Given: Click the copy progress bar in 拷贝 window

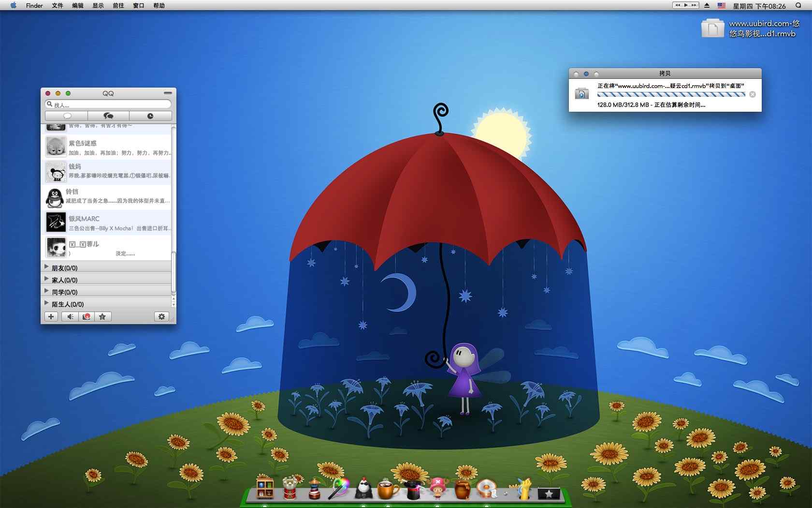Looking at the screenshot, I should (x=671, y=94).
